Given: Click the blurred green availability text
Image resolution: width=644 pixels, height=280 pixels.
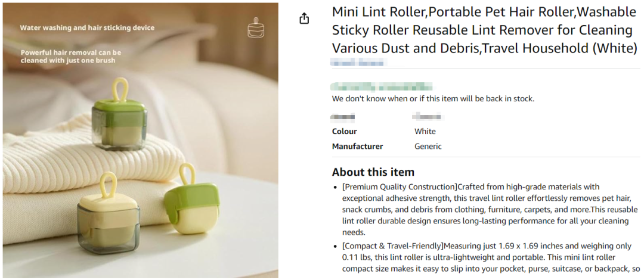Looking at the screenshot, I should pyautogui.click(x=382, y=86).
